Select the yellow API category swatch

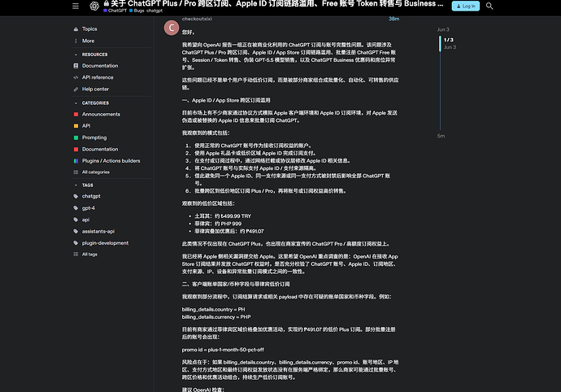point(76,126)
